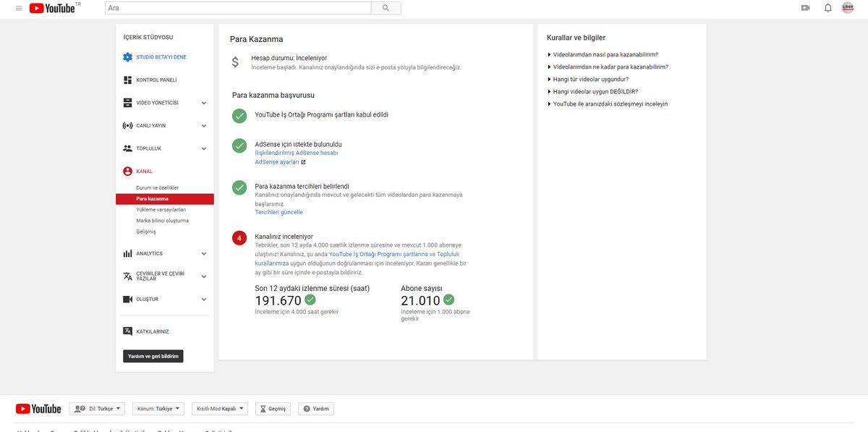Screen dimensions: 868x432
Task: Click Hesap durumu: İnceleniyor text
Action: pyautogui.click(x=289, y=58)
